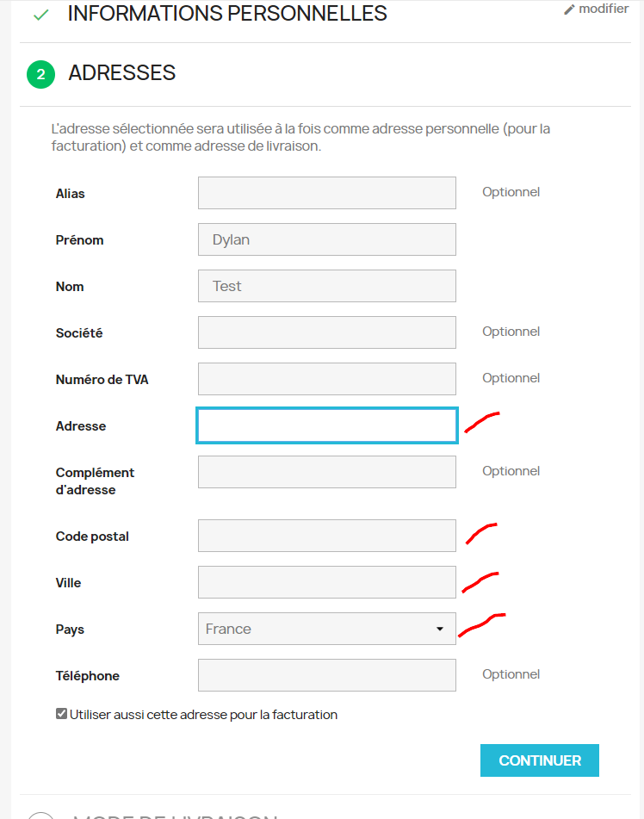Viewport: 644px width, 819px height.
Task: Click the modifier link
Action: point(604,9)
